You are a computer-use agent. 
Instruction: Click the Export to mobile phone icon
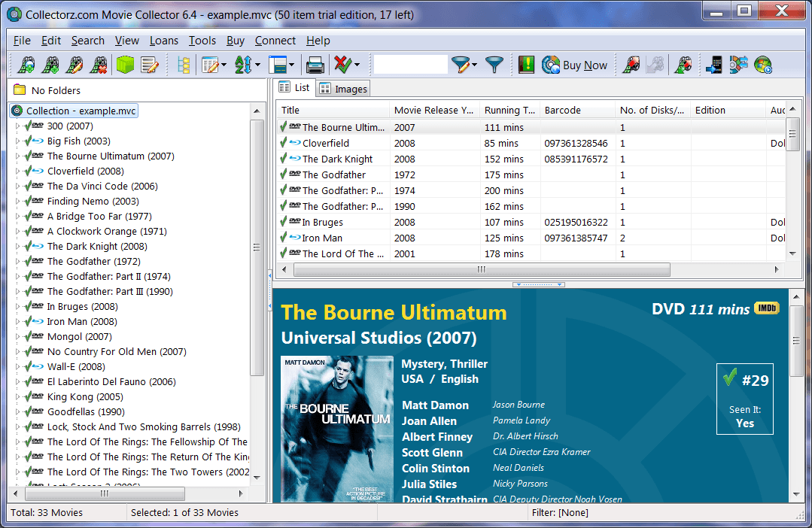[x=713, y=65]
